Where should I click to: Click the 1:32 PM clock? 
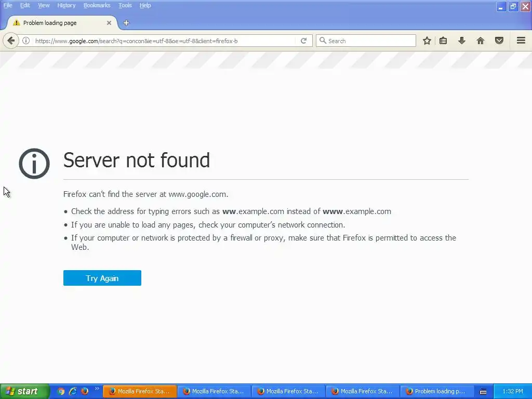pyautogui.click(x=513, y=391)
